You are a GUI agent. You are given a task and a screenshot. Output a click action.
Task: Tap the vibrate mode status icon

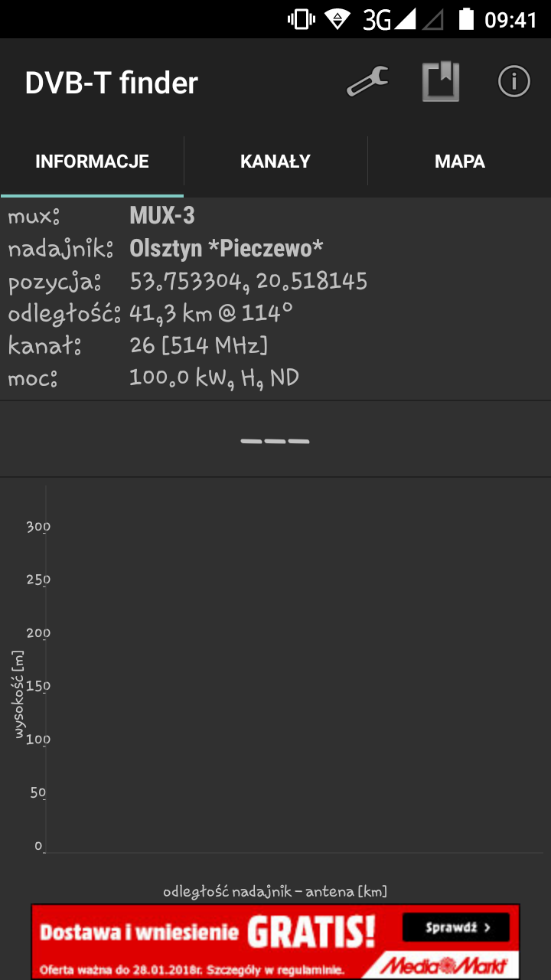302,19
